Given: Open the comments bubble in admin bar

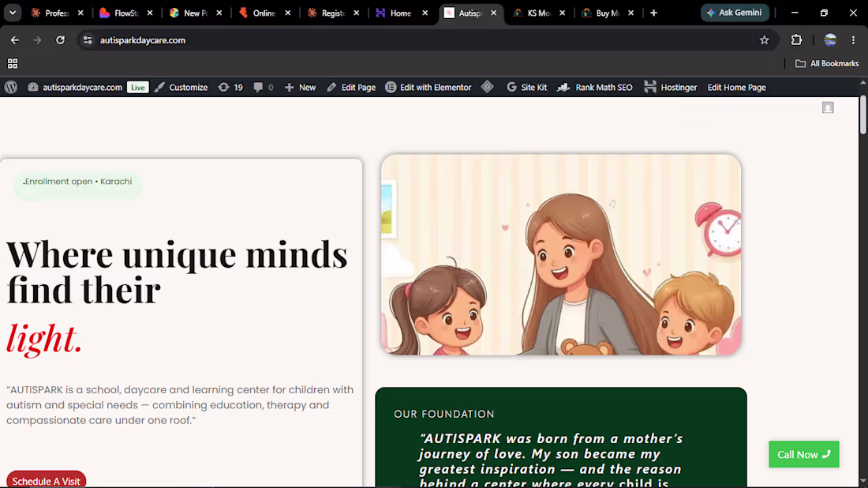Looking at the screenshot, I should (x=263, y=87).
